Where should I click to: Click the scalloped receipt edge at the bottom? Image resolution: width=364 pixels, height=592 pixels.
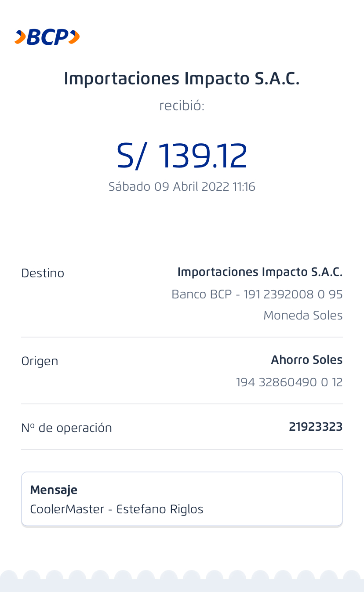pos(182,581)
